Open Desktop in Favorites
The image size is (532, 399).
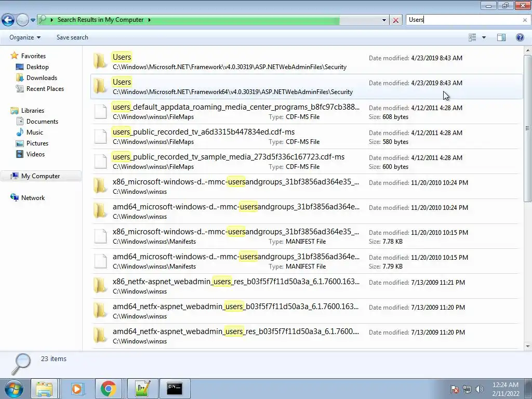(37, 67)
